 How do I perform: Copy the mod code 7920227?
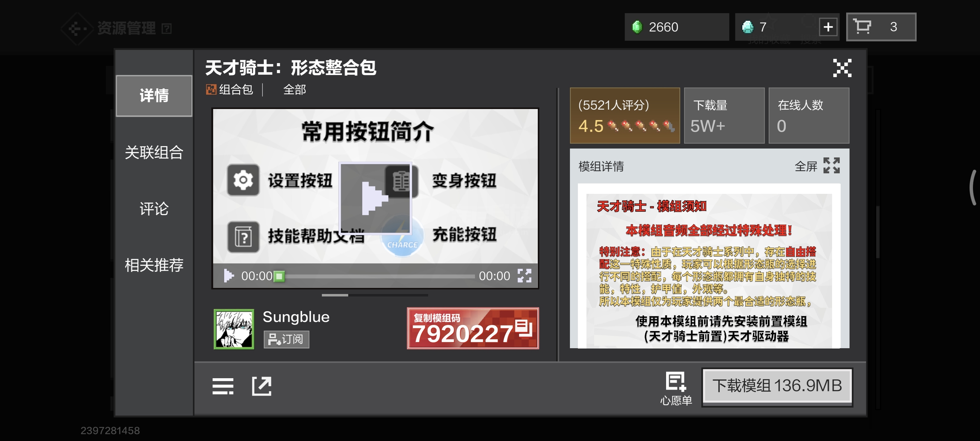(x=473, y=328)
